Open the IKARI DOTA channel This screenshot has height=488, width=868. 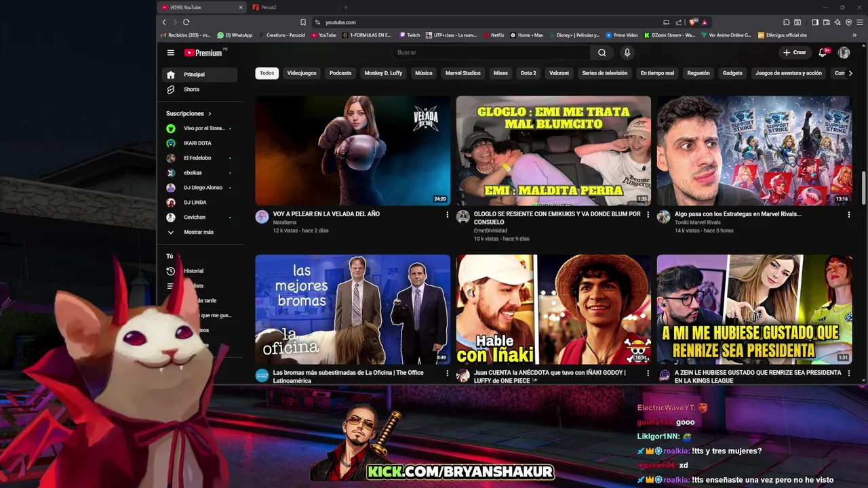pyautogui.click(x=199, y=143)
